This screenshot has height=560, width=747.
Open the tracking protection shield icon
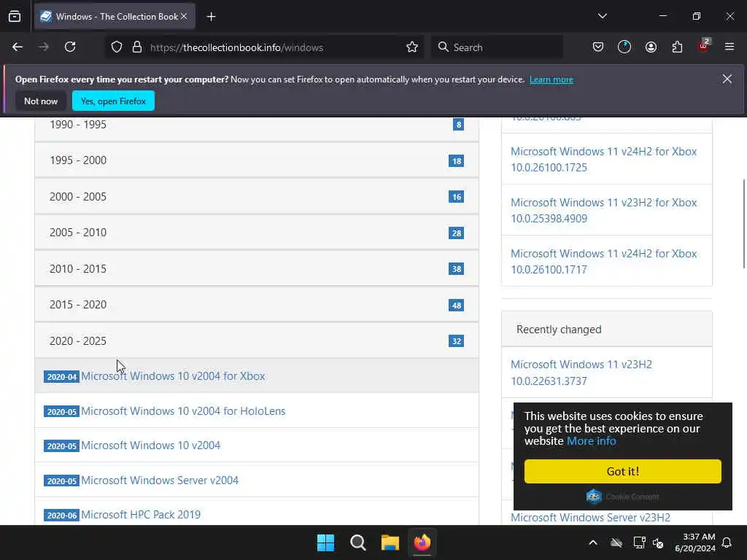click(x=117, y=47)
